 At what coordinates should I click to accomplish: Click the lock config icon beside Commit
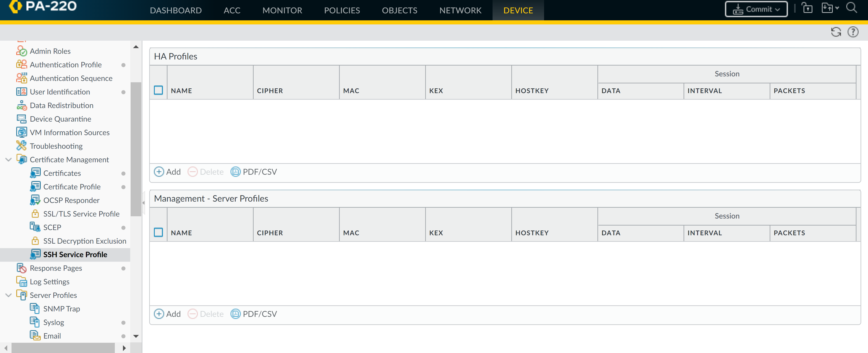pyautogui.click(x=807, y=8)
